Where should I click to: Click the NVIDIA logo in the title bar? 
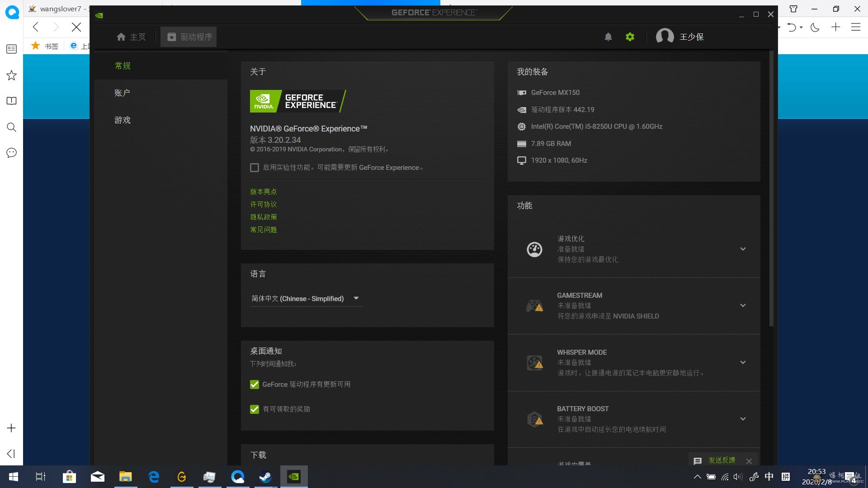pos(99,15)
